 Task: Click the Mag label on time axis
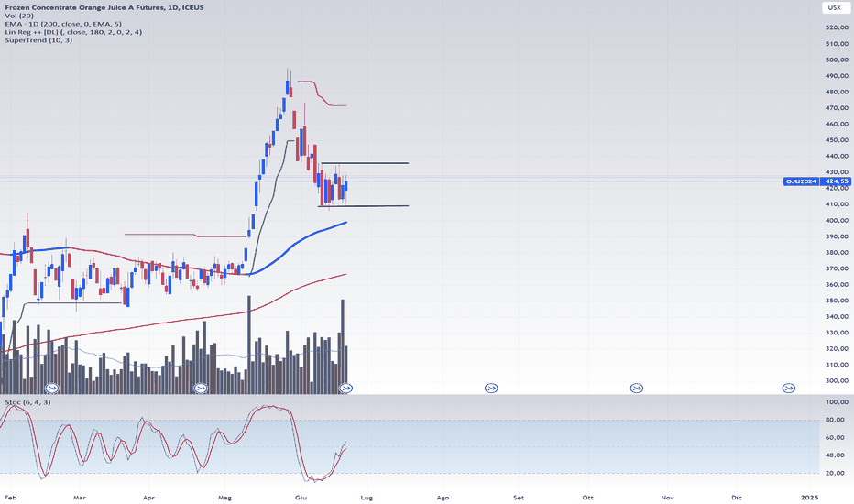[x=224, y=498]
